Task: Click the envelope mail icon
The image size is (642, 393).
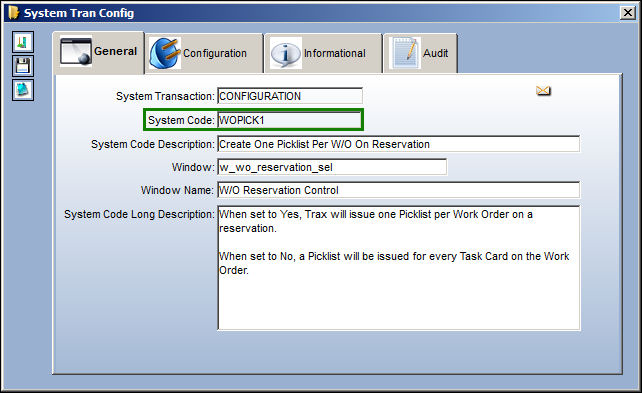Action: [x=543, y=90]
